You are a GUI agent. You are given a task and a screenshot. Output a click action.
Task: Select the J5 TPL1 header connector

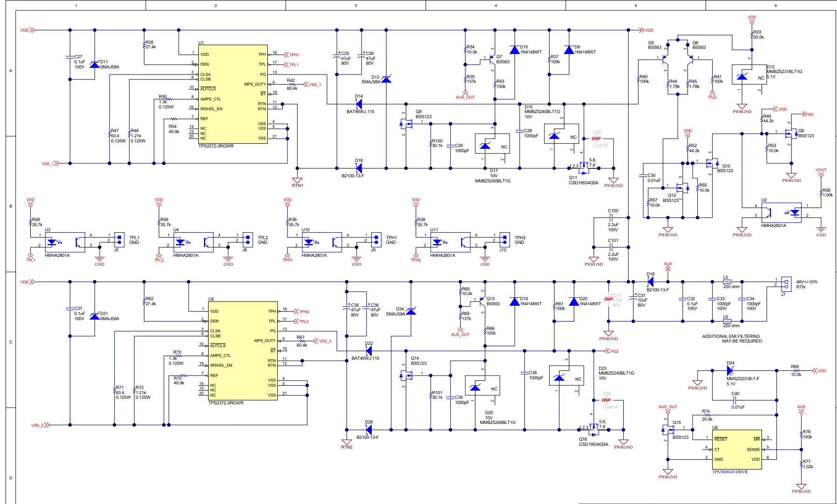[119, 240]
